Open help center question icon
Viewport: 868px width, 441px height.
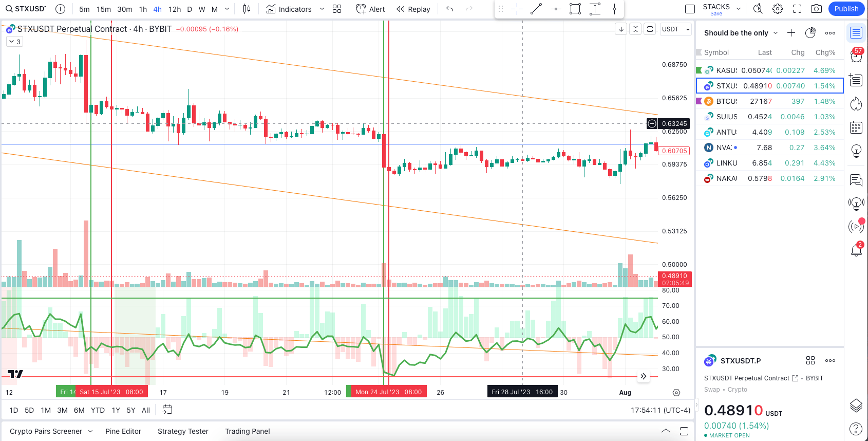pos(856,429)
